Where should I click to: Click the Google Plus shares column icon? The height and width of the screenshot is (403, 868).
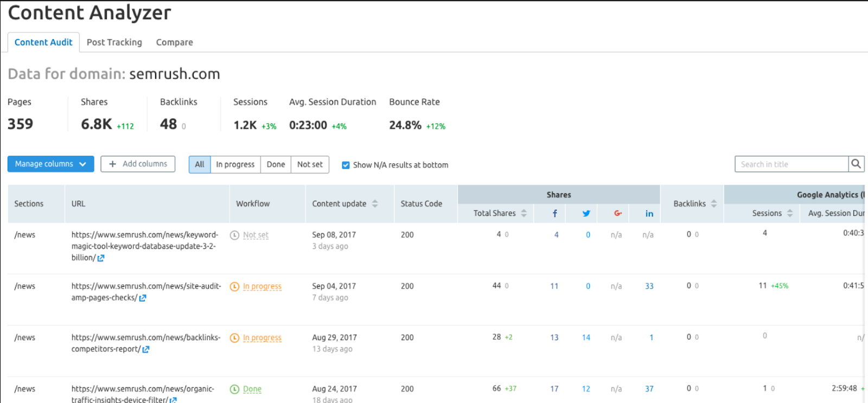(617, 214)
